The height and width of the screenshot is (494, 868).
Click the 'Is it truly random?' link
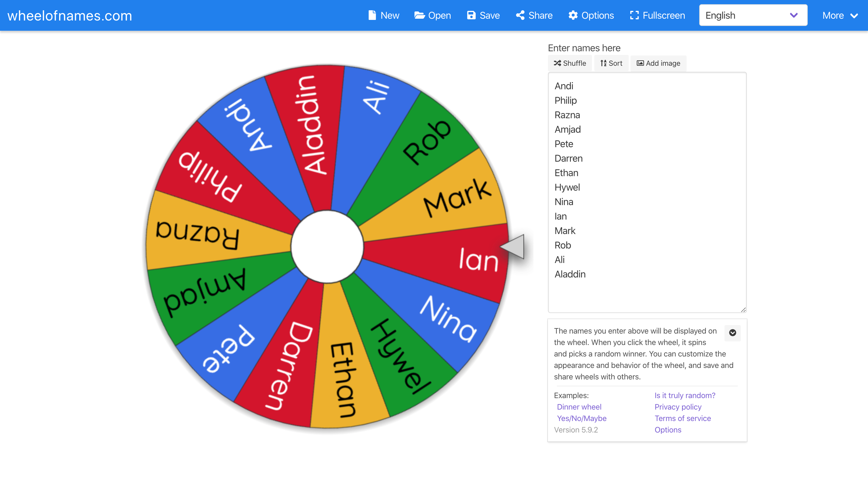click(684, 395)
